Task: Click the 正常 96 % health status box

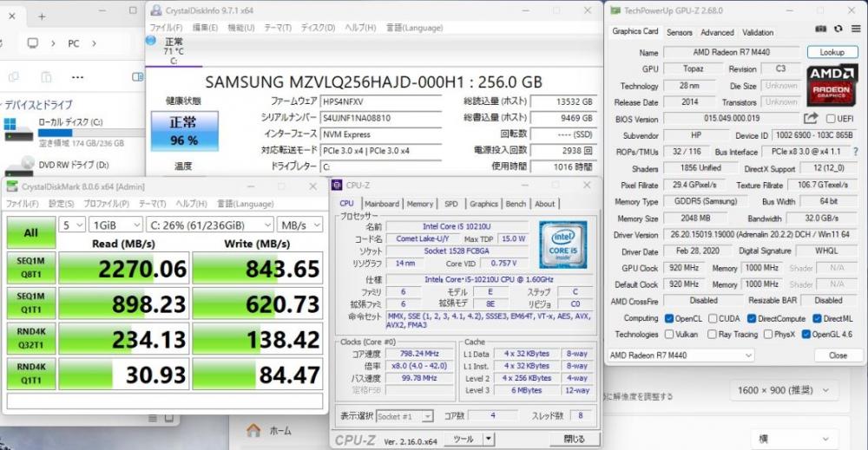Action: pyautogui.click(x=184, y=131)
